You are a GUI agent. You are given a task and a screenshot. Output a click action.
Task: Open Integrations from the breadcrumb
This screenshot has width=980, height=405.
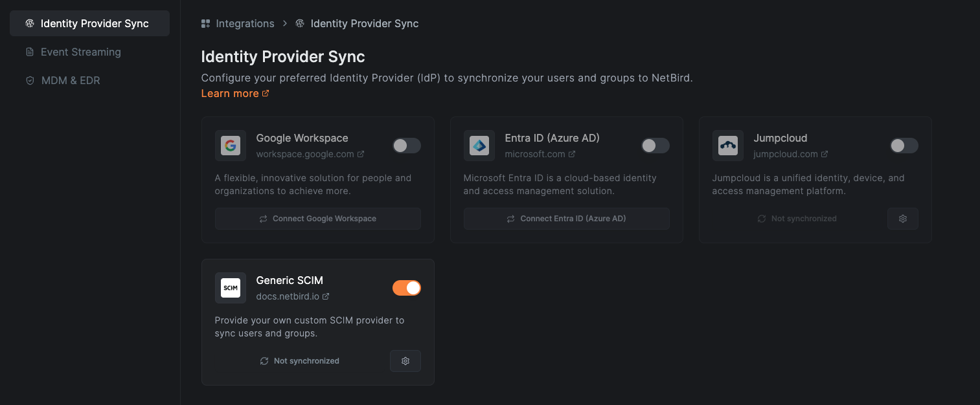click(x=244, y=23)
